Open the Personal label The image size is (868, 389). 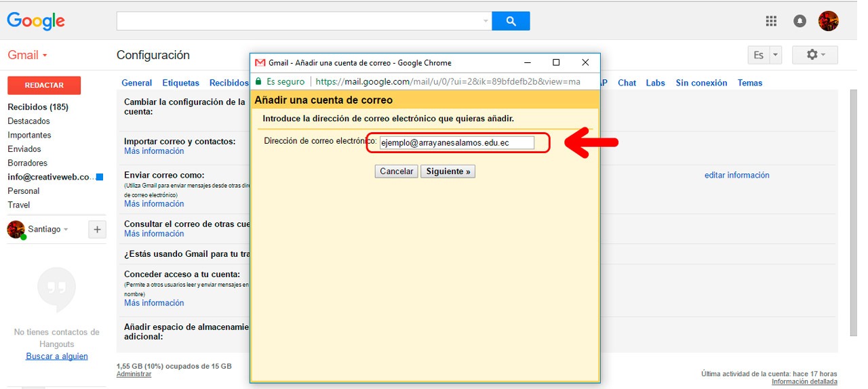(24, 191)
